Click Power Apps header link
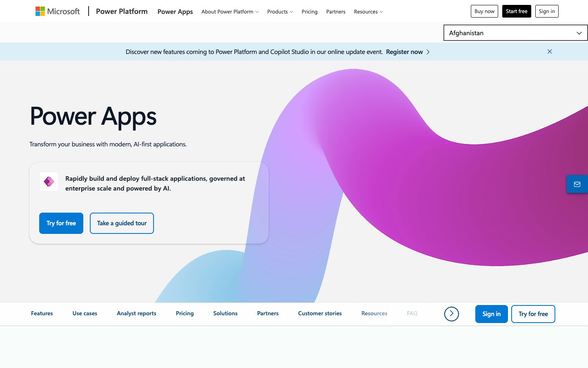 tap(175, 12)
